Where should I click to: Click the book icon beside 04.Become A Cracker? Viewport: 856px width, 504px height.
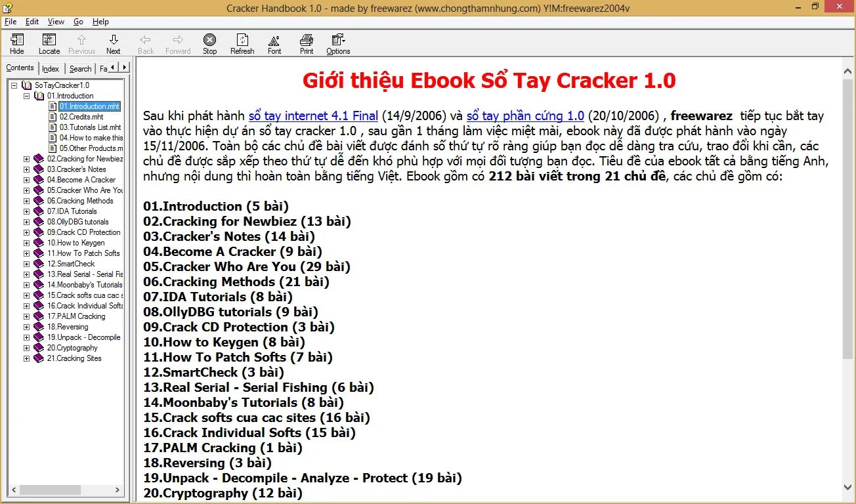[39, 180]
